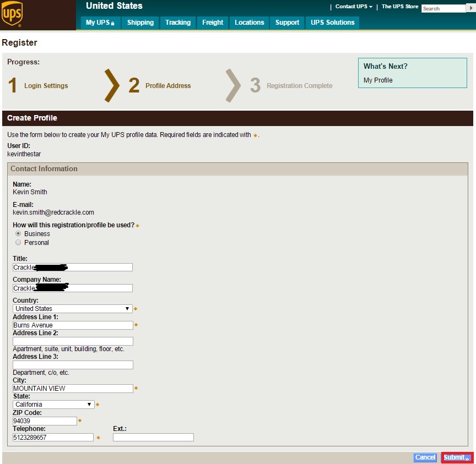The width and height of the screenshot is (476, 464).
Task: Open the Tracking section
Action: coord(177,23)
